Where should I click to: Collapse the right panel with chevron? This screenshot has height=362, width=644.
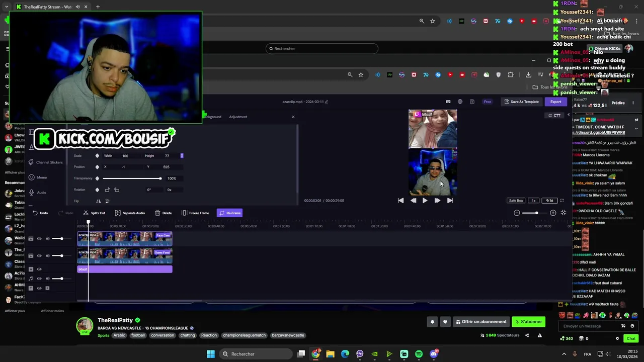569,115
